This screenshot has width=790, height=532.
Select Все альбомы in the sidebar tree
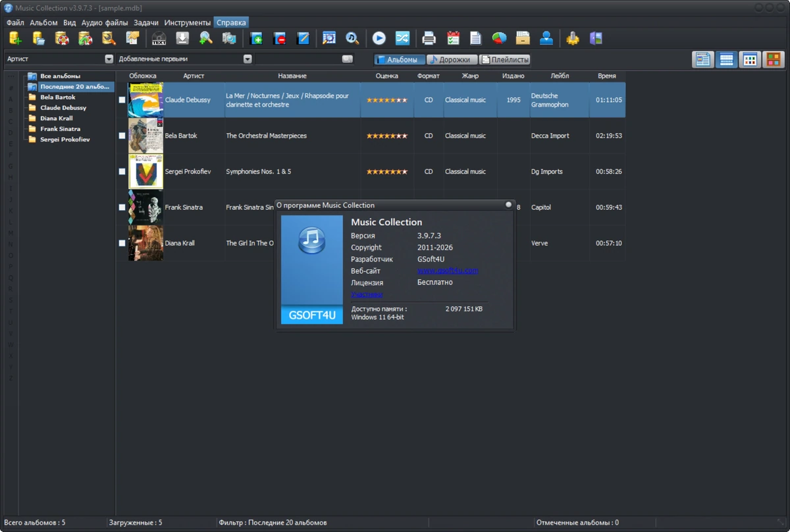(x=60, y=76)
